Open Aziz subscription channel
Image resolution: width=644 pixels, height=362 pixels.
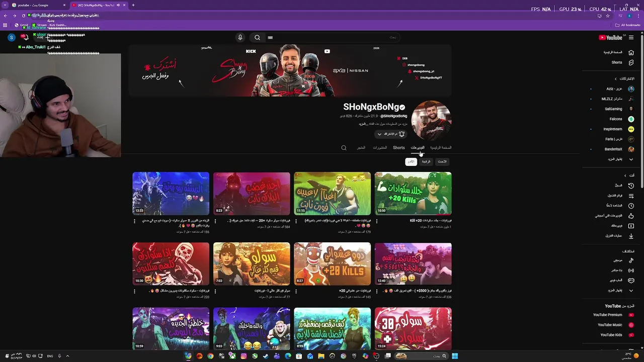(x=618, y=89)
